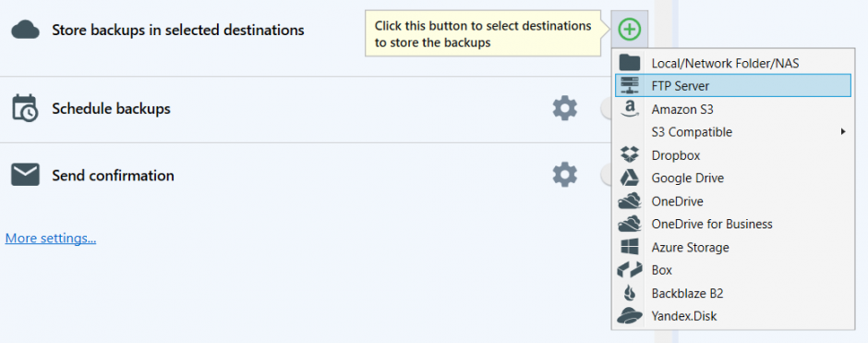
Task: Expand the S3 Compatible submenu arrow
Action: [x=843, y=132]
